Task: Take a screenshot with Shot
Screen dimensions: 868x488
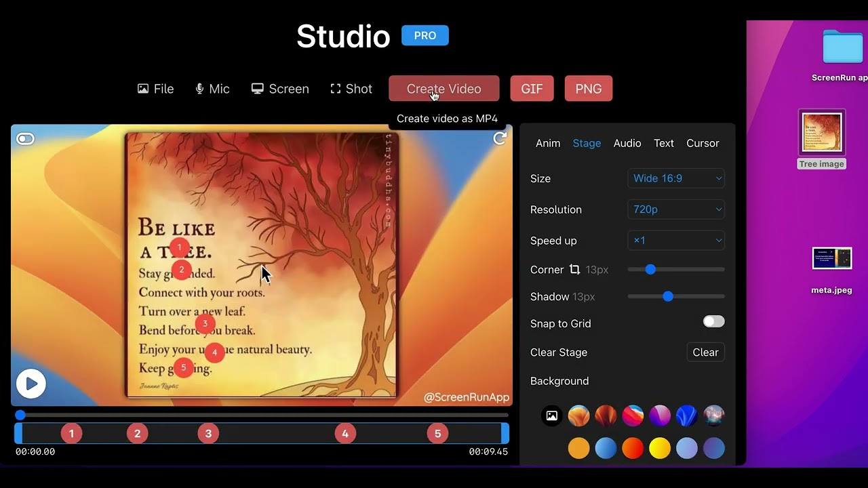Action: 351,89
